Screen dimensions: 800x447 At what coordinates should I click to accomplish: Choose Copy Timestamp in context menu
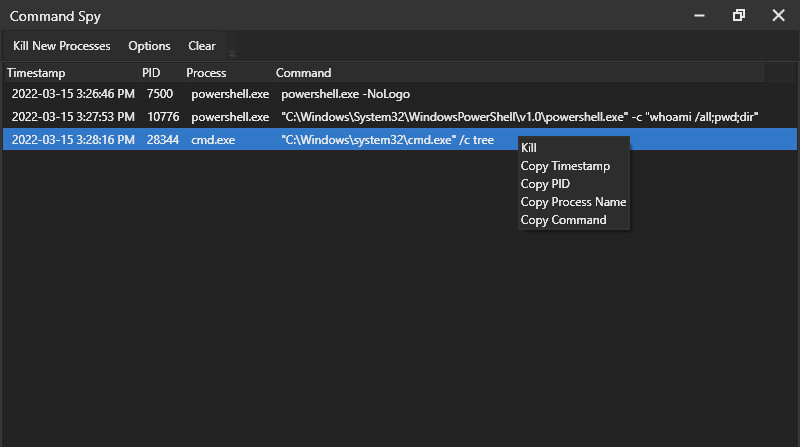565,166
